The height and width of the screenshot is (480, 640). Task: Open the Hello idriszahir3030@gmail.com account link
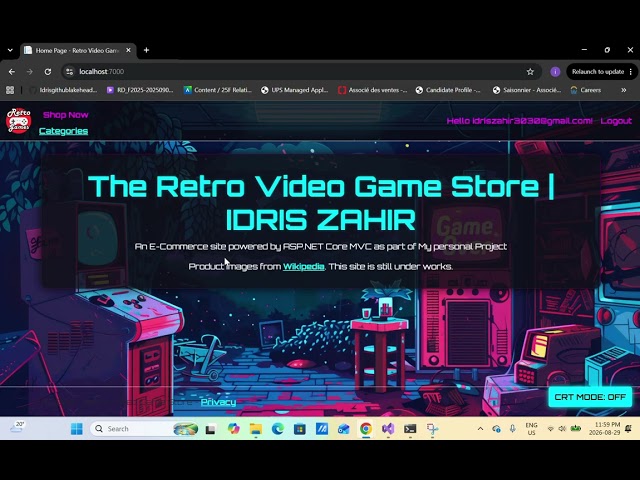point(519,121)
